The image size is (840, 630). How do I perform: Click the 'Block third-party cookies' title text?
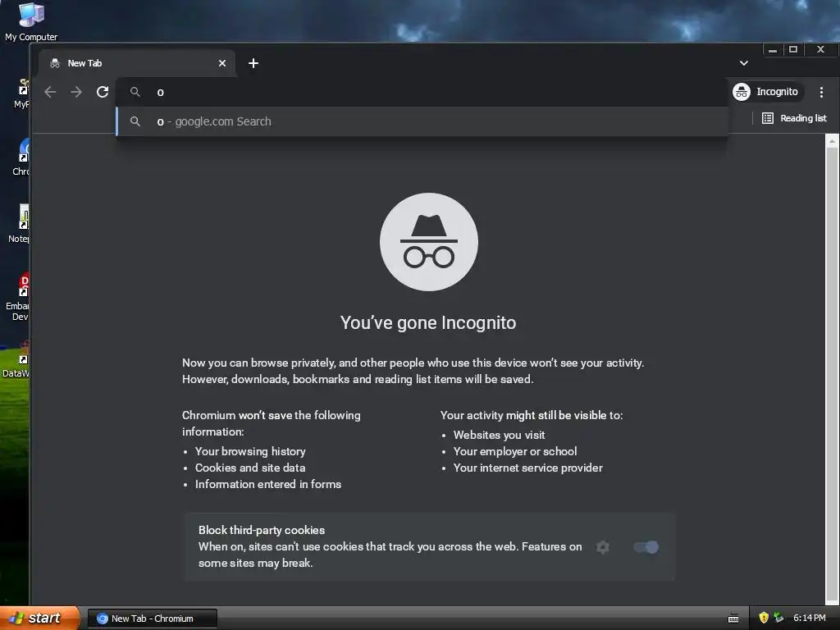click(x=262, y=530)
